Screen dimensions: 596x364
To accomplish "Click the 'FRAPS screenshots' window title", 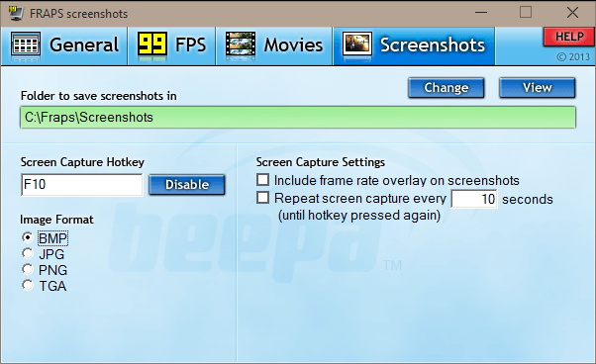I will click(78, 14).
